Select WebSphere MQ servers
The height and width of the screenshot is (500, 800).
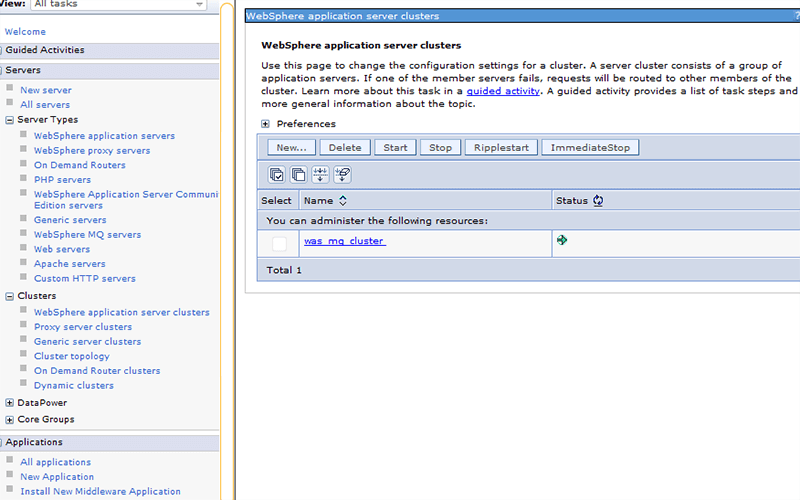pos(87,235)
